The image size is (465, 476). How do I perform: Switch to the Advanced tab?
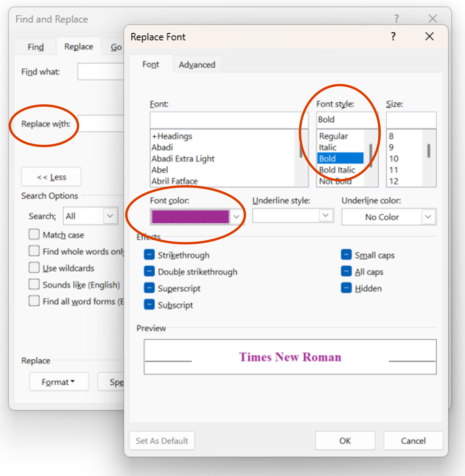(x=197, y=65)
